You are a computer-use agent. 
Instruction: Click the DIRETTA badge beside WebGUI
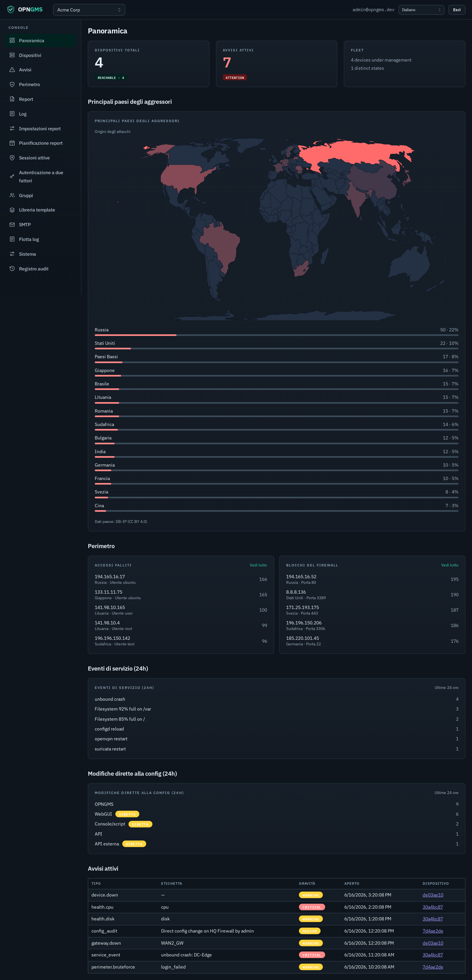(x=127, y=814)
